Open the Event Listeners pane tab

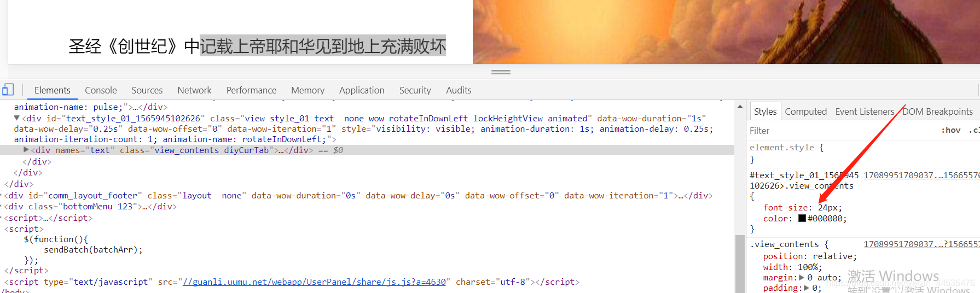tap(865, 112)
